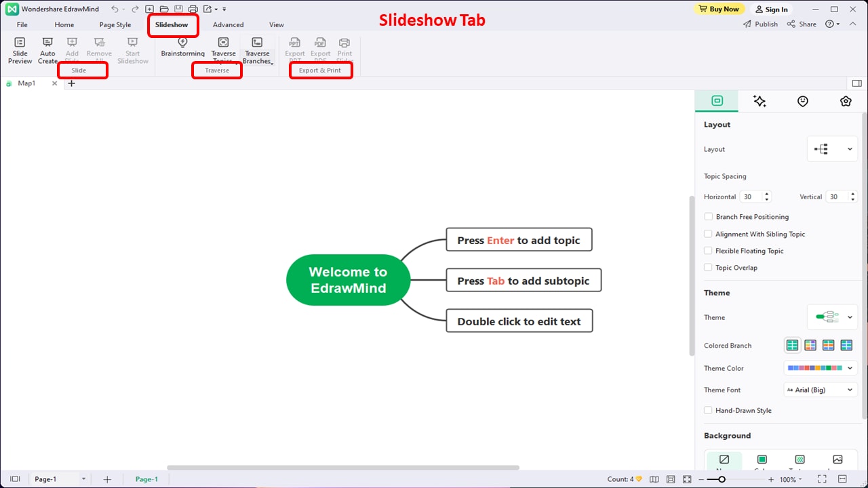
Task: Click the zoom slider handle
Action: tap(722, 479)
